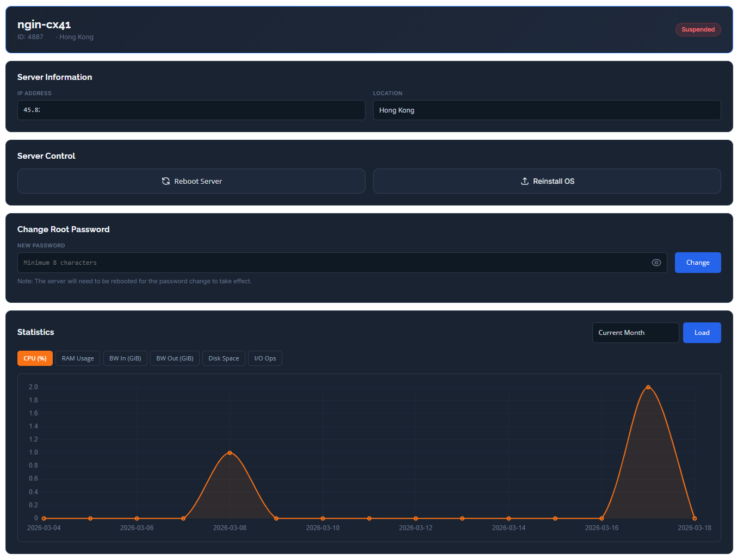Screen dimensions: 738x560
Task: Click the Load statistics button
Action: click(x=702, y=333)
